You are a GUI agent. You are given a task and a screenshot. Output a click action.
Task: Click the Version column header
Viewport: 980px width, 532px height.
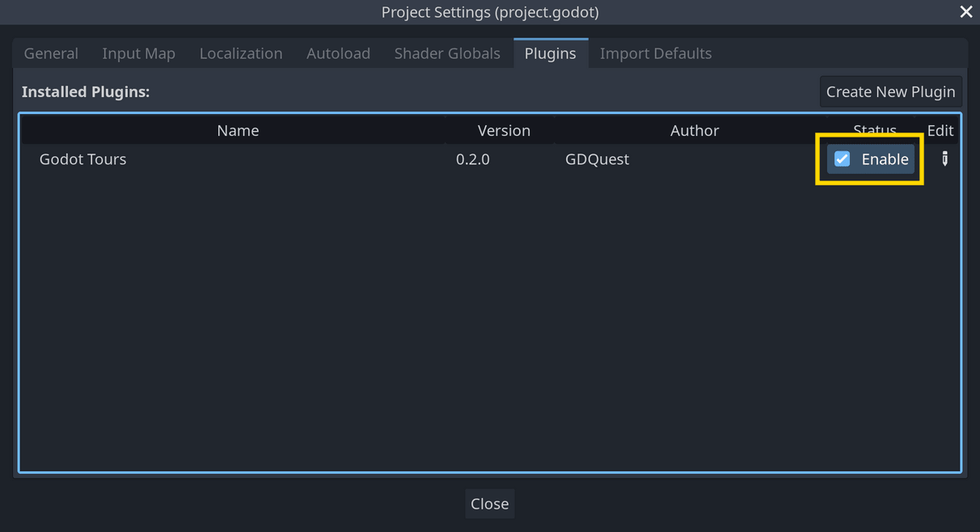[x=504, y=130]
